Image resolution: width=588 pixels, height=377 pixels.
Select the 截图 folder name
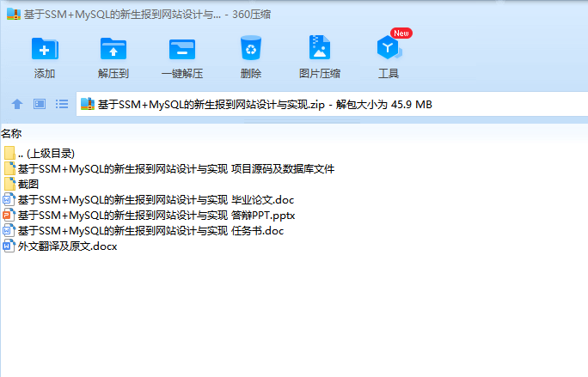pos(28,185)
